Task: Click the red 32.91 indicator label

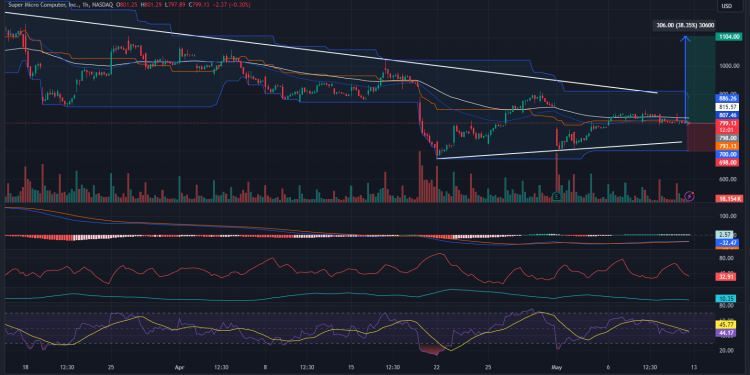Action: click(x=725, y=276)
